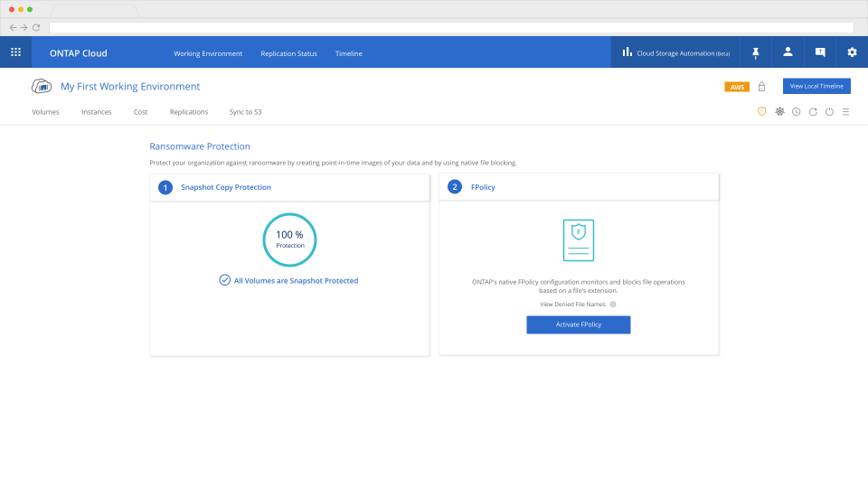Screen dimensions: 868x488
Task: Click the circular refresh arrow icon
Action: coord(813,112)
